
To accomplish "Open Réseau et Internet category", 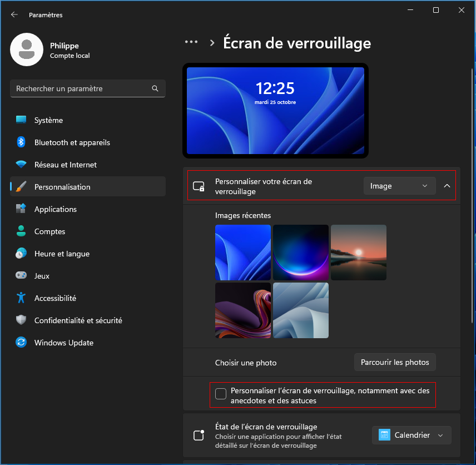I will point(88,164).
